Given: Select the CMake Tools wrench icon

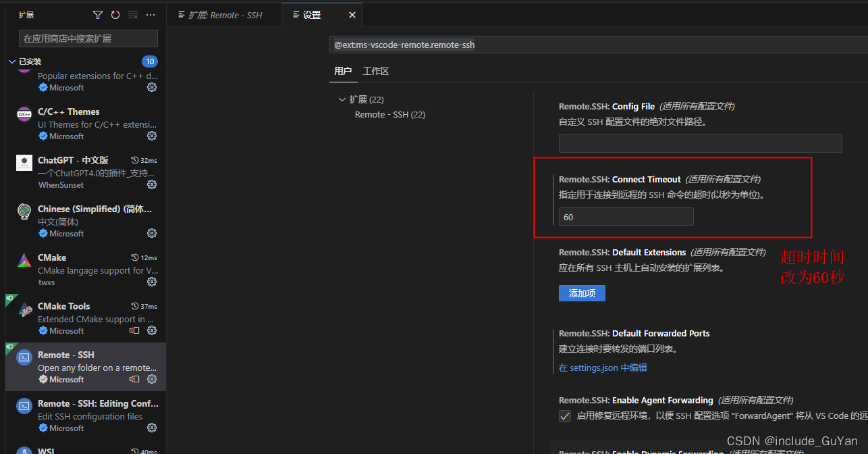Looking at the screenshot, I should coord(24,310).
